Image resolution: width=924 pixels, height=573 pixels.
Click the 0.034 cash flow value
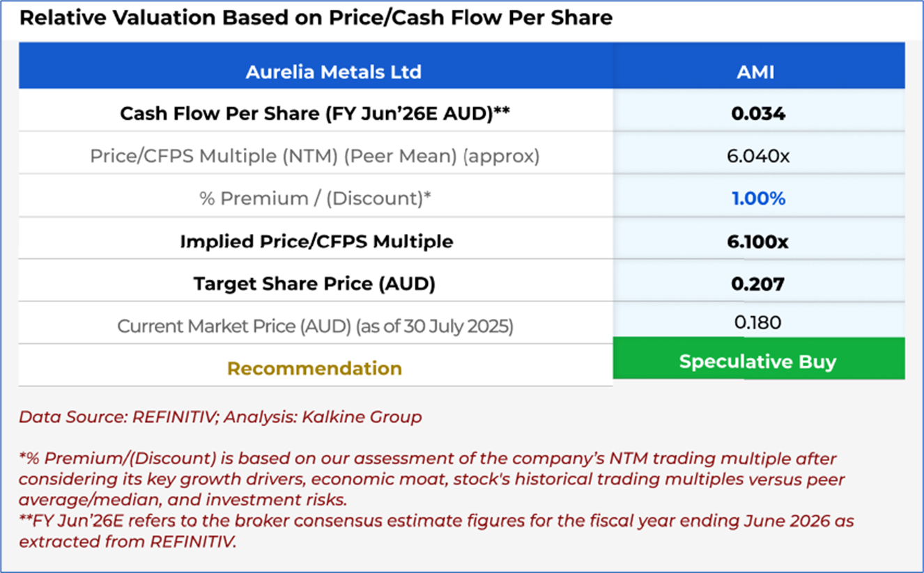(758, 113)
